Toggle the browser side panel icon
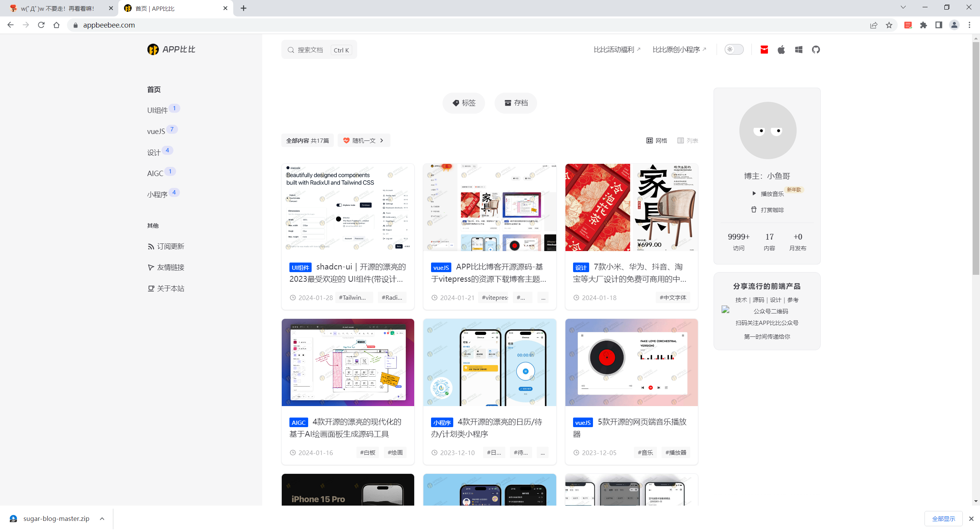980x532 pixels. 939,25
